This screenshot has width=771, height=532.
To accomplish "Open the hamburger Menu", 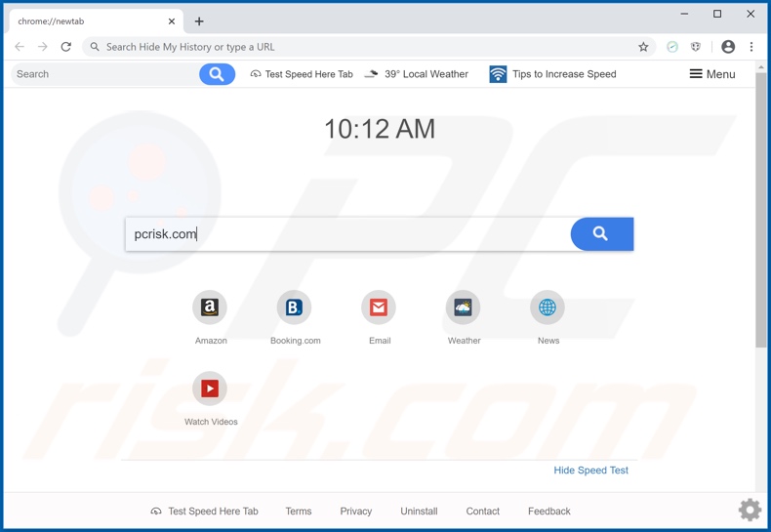I will (712, 74).
